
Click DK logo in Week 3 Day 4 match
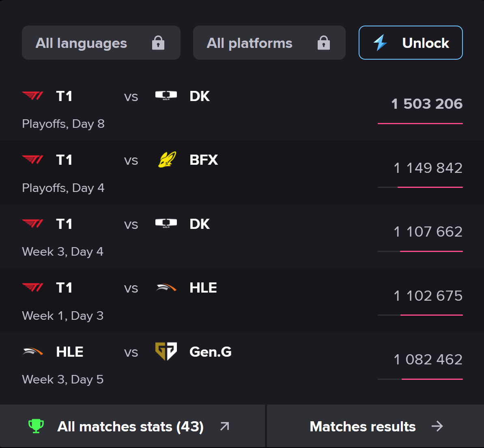166,224
